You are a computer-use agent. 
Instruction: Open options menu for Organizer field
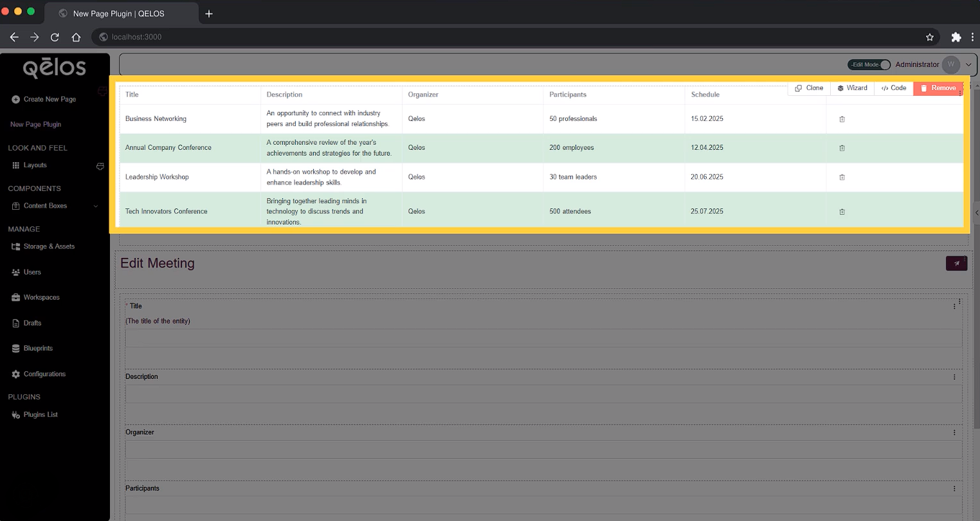click(954, 433)
